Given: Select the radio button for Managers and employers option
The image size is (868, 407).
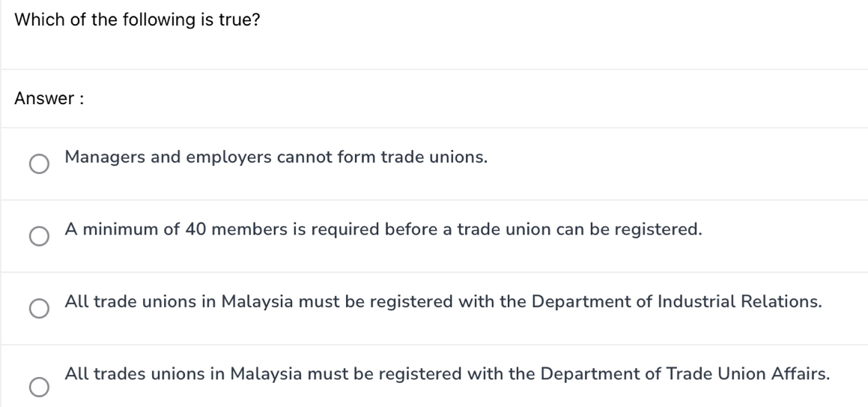Looking at the screenshot, I should point(39,164).
